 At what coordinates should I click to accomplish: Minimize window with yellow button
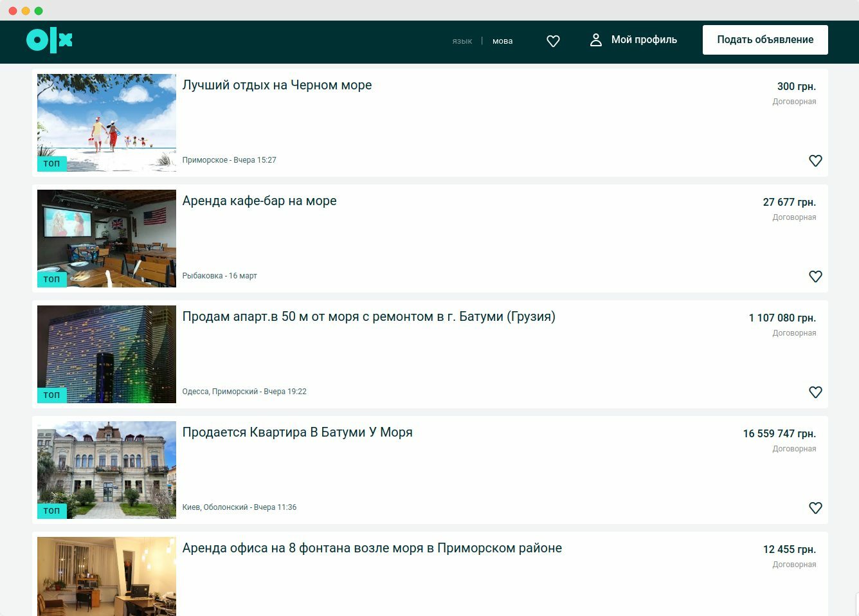(x=26, y=11)
